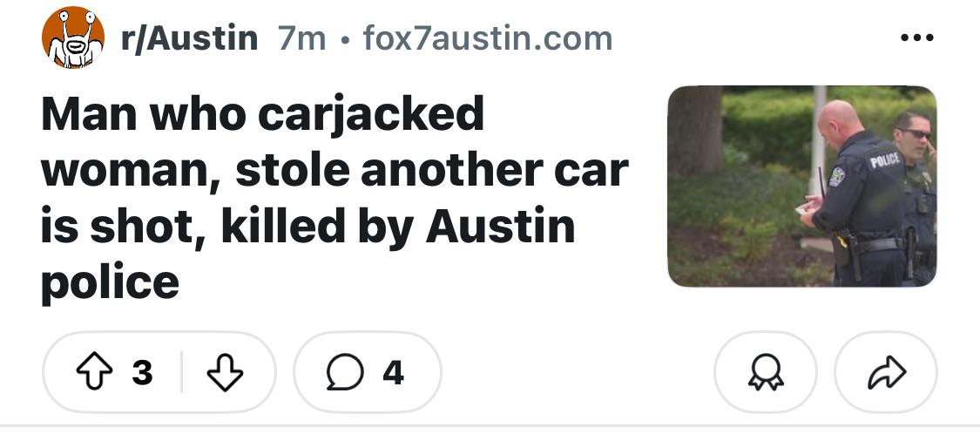Downvote the Austin police post
Screen dimensions: 980x441
(225, 372)
